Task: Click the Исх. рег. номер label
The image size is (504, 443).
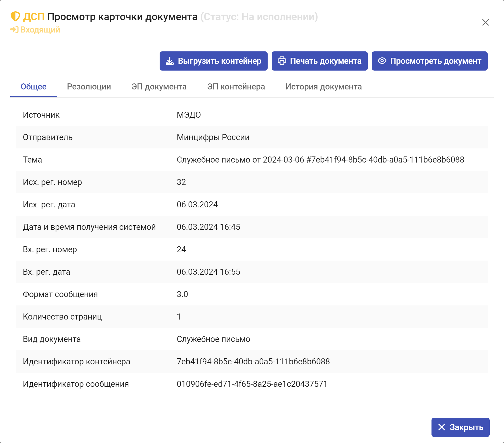Action: point(52,182)
